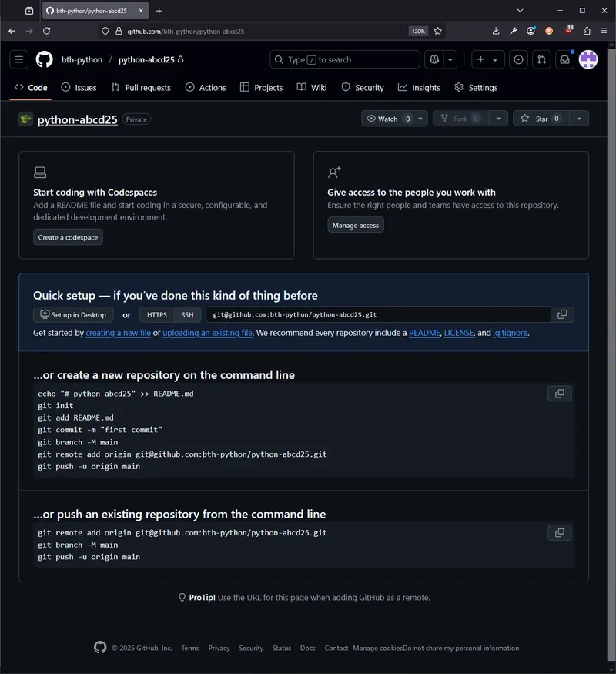
Task: Switch to the Projects tab
Action: [x=262, y=87]
